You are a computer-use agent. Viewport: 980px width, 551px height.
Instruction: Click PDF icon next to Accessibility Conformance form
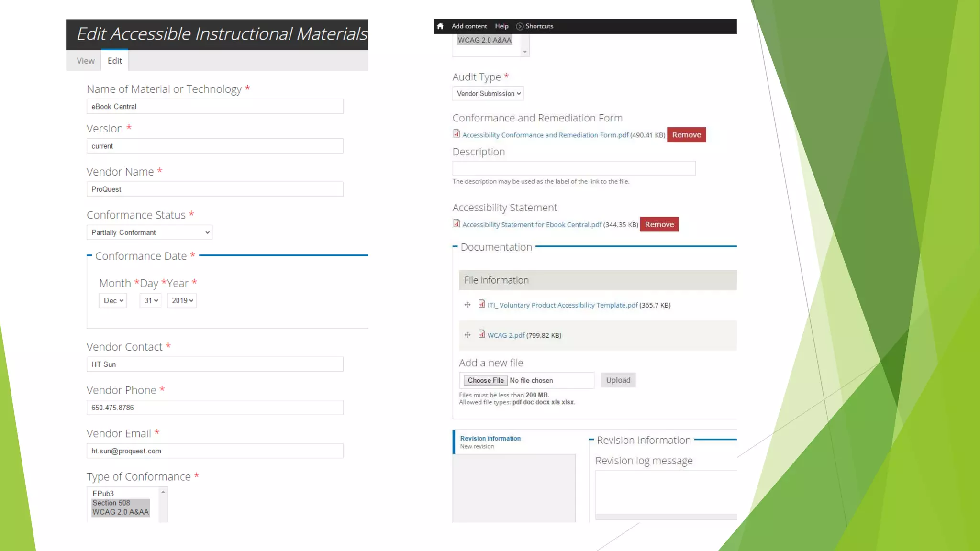[457, 134]
